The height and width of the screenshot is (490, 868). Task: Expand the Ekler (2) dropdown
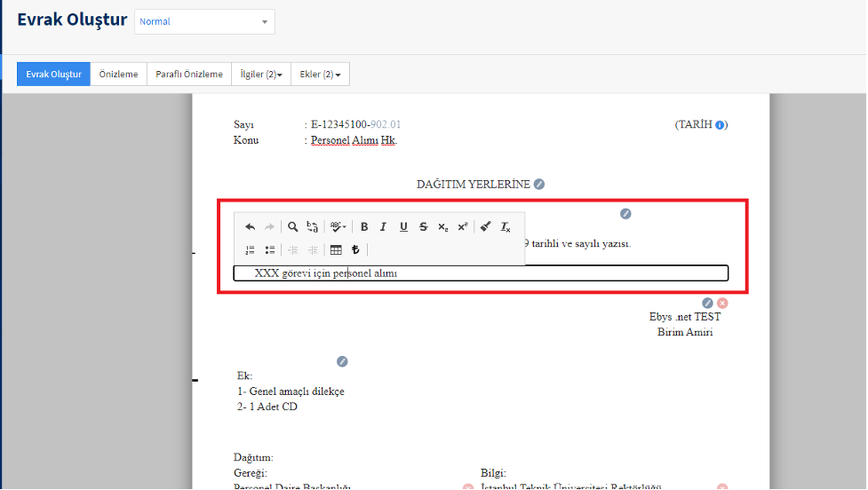(320, 74)
